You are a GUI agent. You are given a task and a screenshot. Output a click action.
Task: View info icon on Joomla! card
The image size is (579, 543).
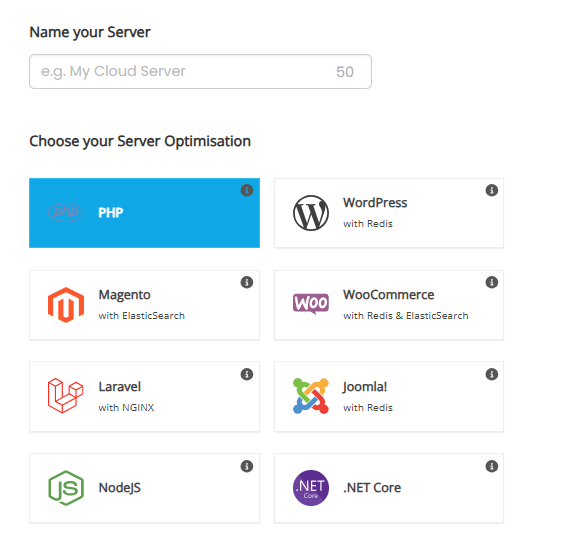point(491,374)
